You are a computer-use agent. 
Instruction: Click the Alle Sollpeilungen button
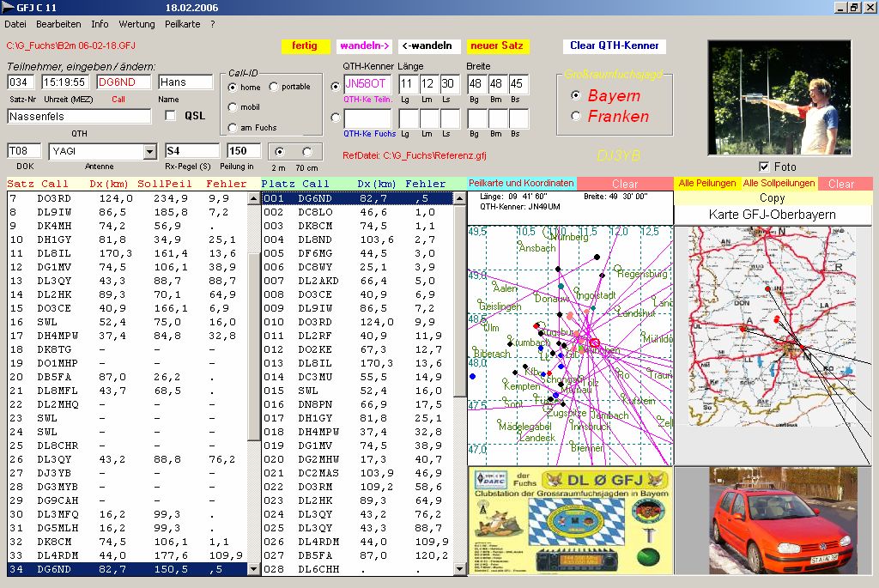pyautogui.click(x=779, y=184)
